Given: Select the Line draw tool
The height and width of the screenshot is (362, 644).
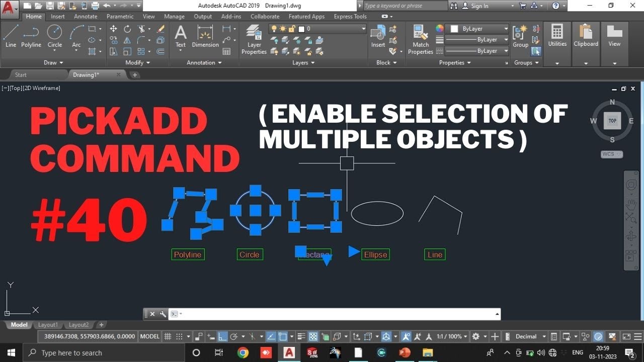Looking at the screenshot, I should 11,36.
